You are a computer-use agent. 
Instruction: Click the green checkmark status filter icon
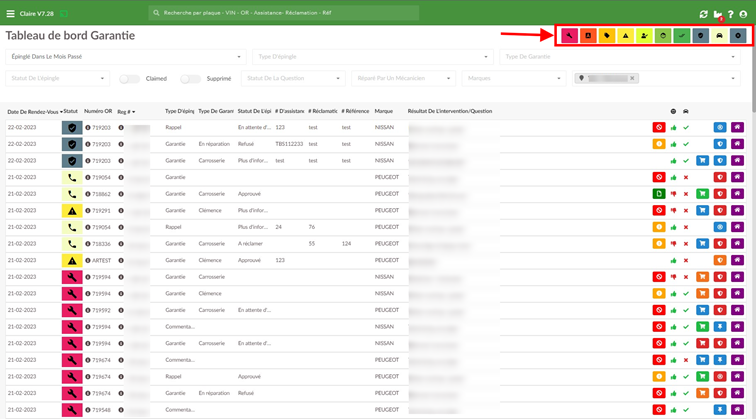coord(682,36)
